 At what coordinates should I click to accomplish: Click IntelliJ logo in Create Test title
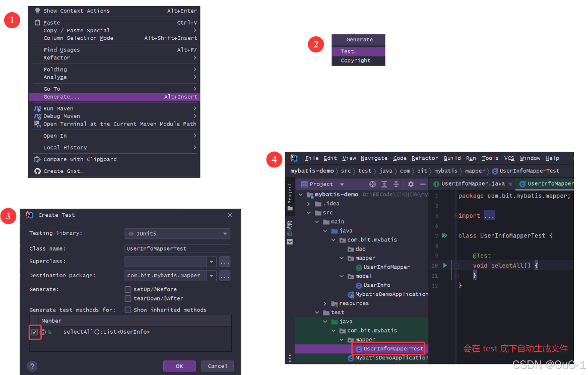(29, 215)
